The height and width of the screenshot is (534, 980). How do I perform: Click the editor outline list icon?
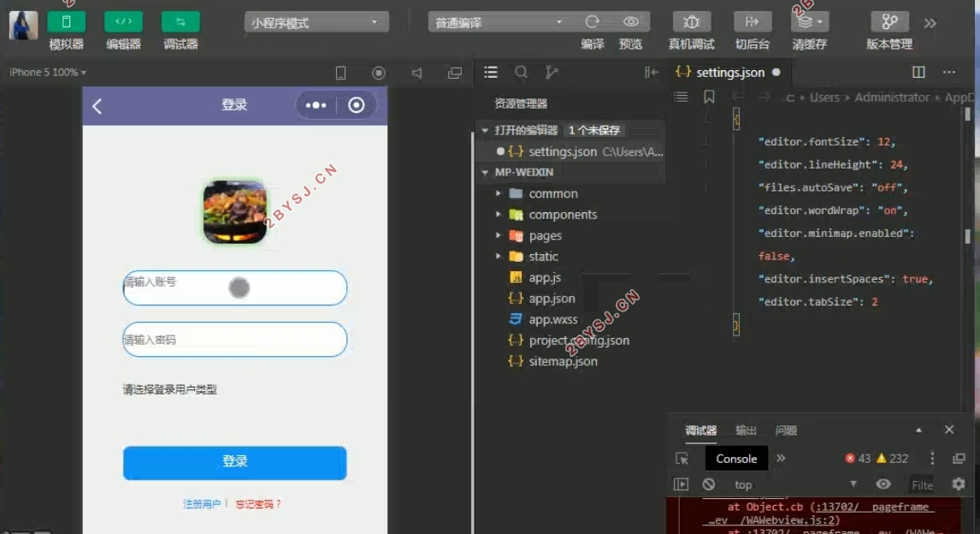pyautogui.click(x=681, y=97)
